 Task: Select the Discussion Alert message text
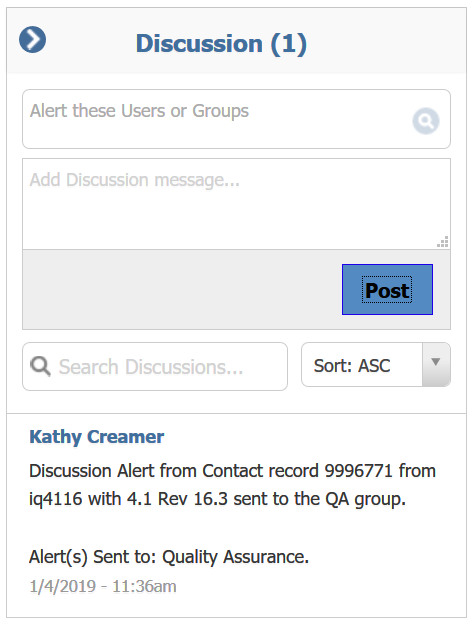click(232, 485)
